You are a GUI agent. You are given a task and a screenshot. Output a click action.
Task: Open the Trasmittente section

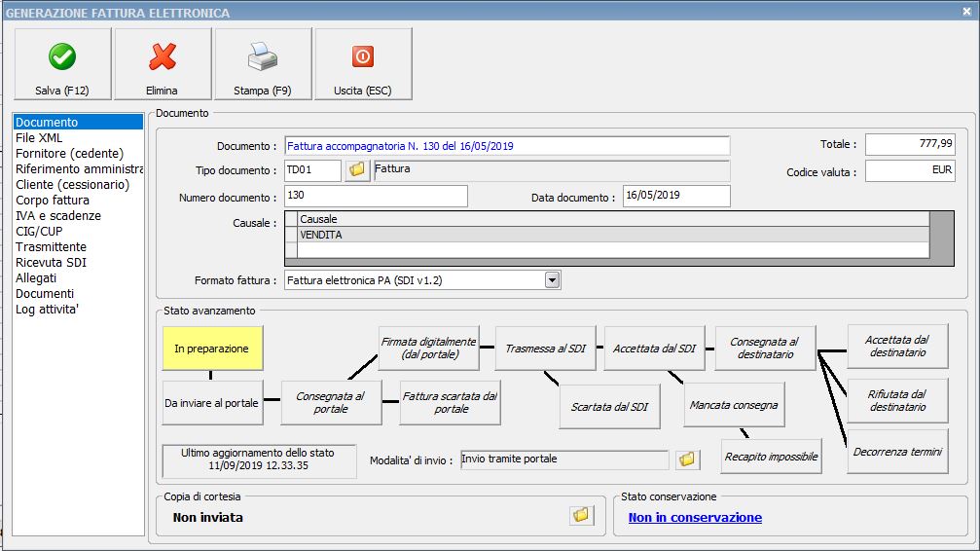[78, 247]
